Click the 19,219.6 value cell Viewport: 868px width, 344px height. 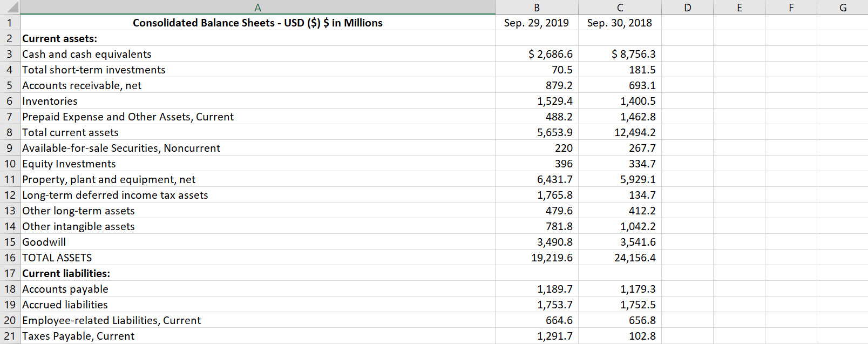coord(537,258)
